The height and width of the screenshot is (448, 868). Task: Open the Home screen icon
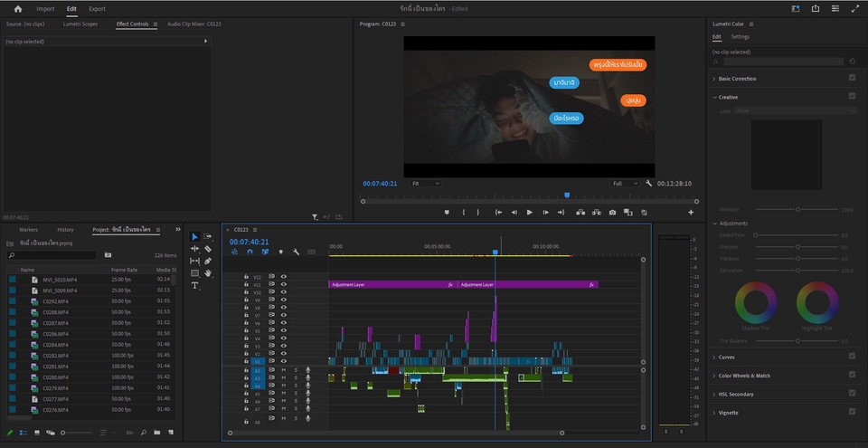click(17, 8)
